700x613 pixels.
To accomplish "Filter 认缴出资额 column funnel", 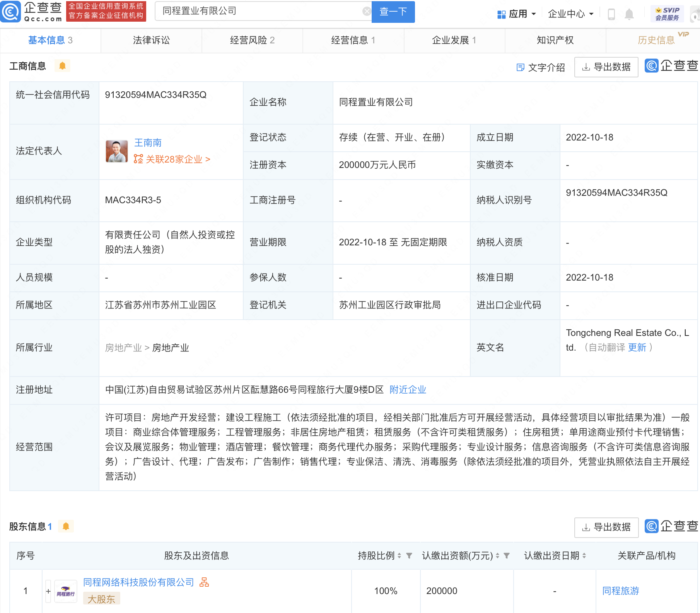I will tap(507, 556).
